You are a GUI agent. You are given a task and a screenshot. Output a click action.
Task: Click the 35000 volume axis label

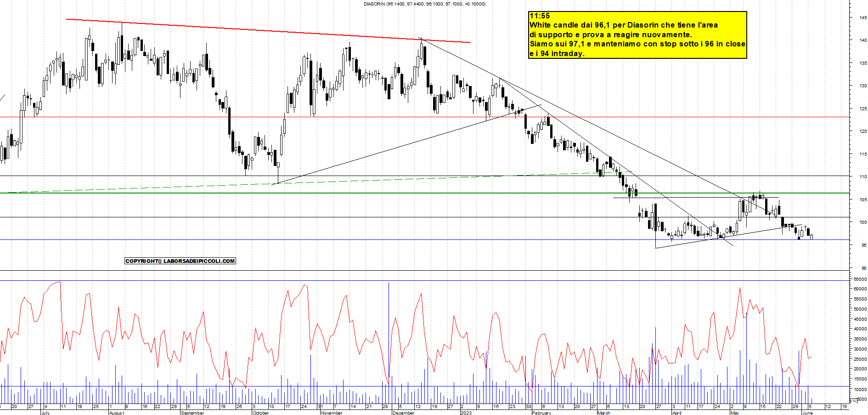click(860, 339)
